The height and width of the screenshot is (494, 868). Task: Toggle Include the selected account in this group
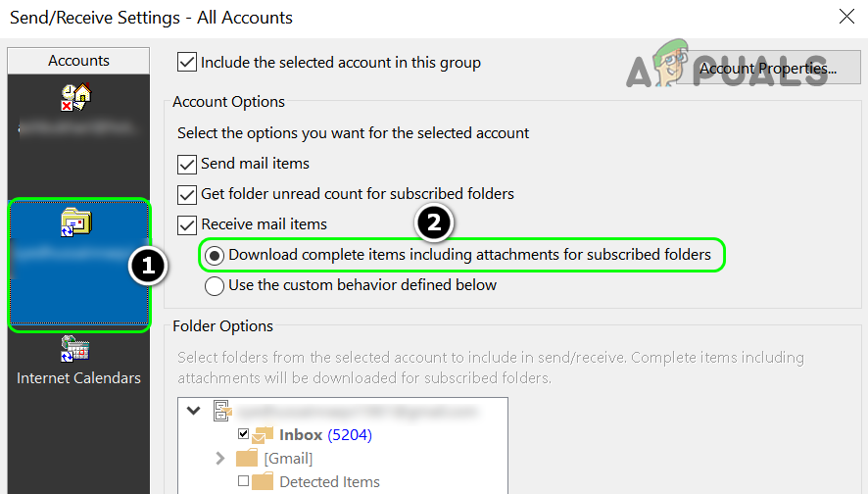click(187, 63)
